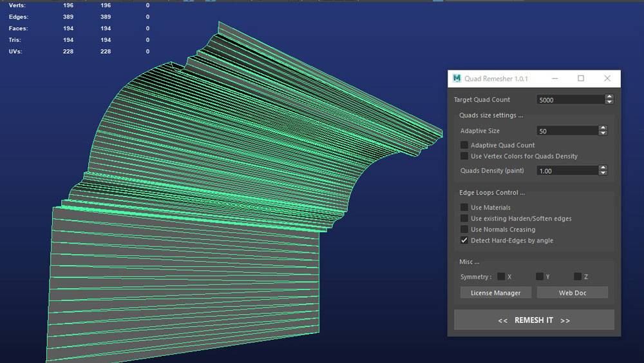Image resolution: width=644 pixels, height=363 pixels.
Task: Decrease Target Quad Count with down arrow
Action: coord(609,103)
